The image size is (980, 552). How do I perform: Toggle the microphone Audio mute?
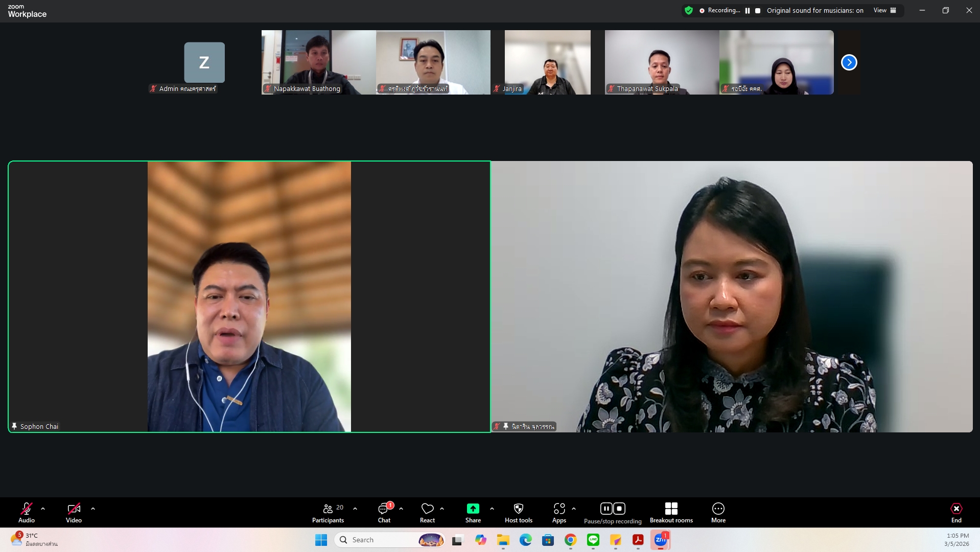point(27,513)
